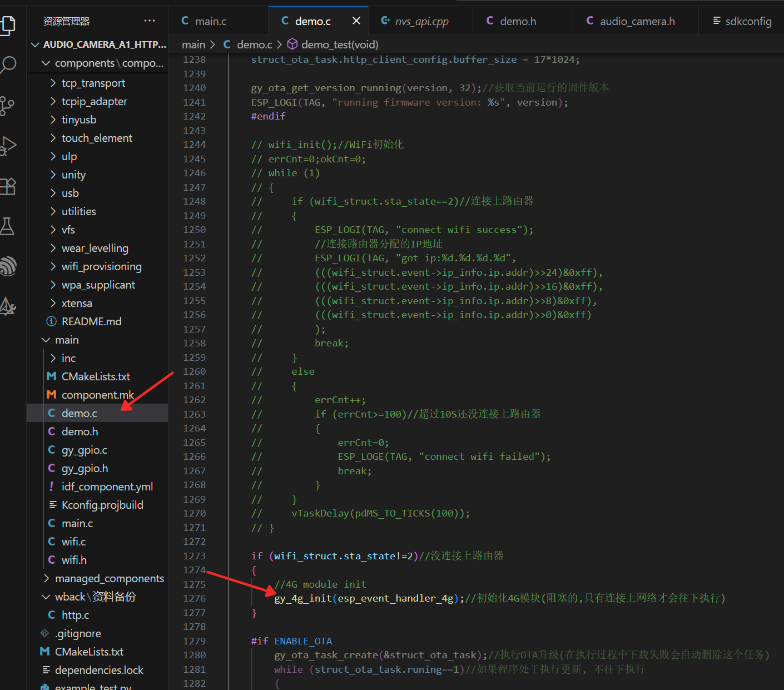Open dependencies.lock in the explorer
784x690 pixels.
97,670
